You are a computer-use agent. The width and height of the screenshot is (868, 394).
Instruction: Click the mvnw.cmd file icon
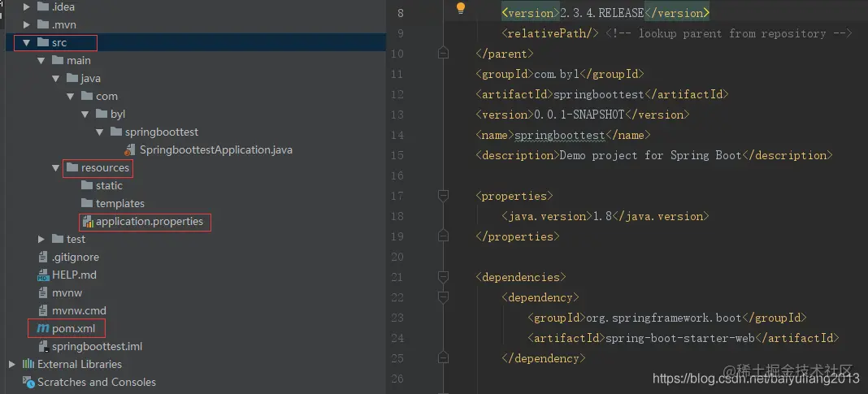[x=43, y=310]
